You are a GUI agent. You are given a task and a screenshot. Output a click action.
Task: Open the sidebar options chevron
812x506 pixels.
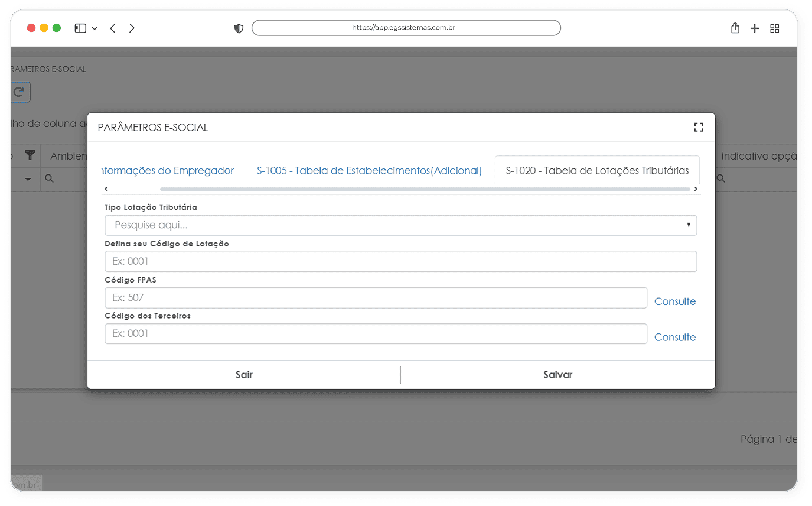pyautogui.click(x=94, y=28)
